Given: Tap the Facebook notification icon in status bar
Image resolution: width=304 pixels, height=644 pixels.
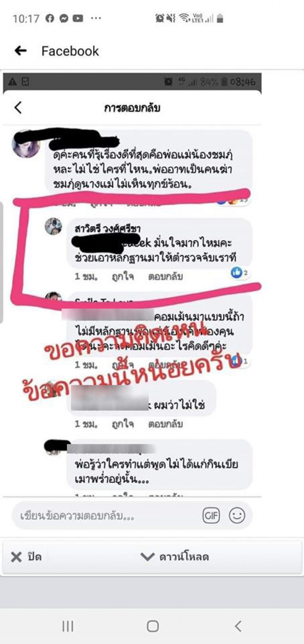Looking at the screenshot, I should 50,18.
